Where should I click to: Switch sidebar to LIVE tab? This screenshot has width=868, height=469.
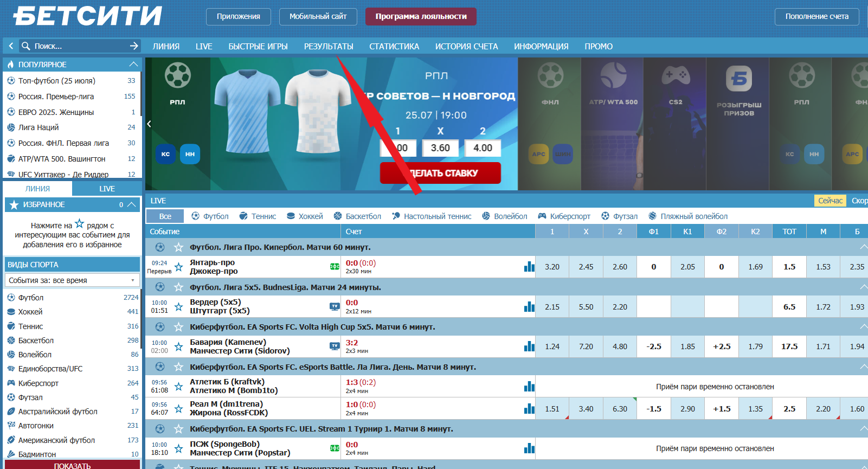tap(107, 189)
